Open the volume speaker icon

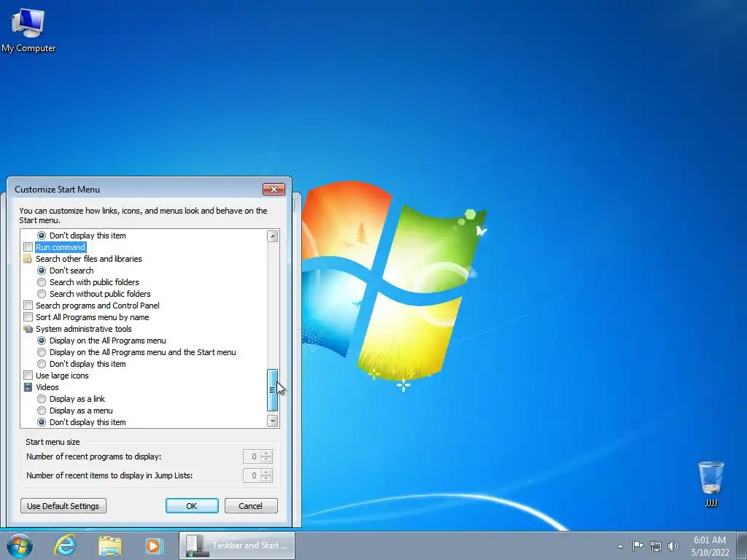pos(673,546)
